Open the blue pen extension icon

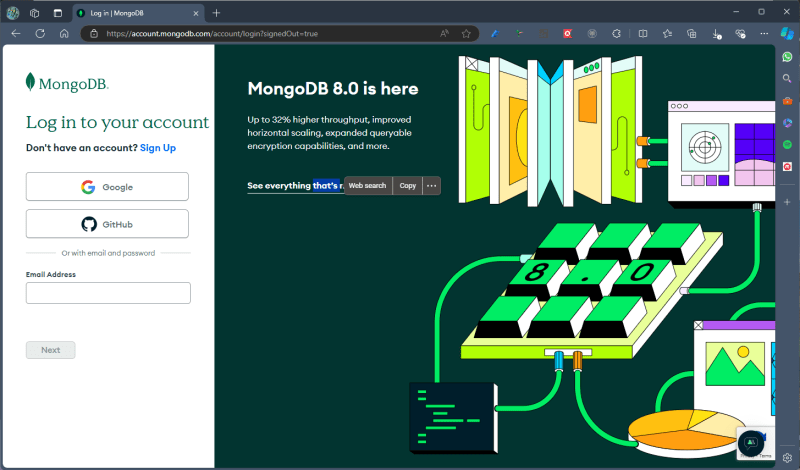pos(494,34)
